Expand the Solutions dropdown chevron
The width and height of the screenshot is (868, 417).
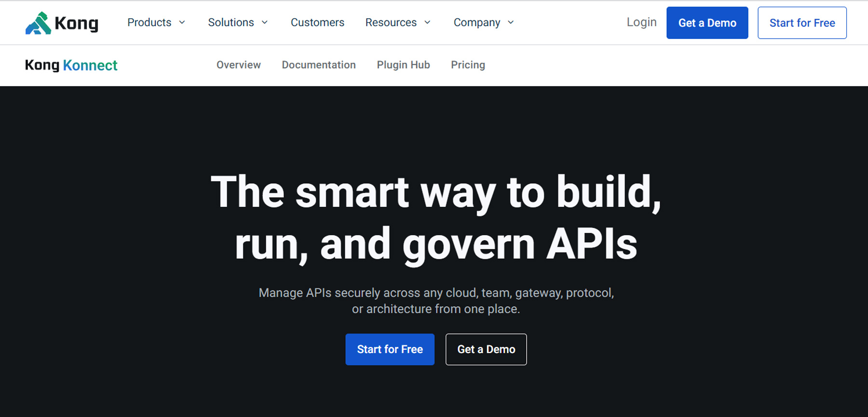point(264,23)
